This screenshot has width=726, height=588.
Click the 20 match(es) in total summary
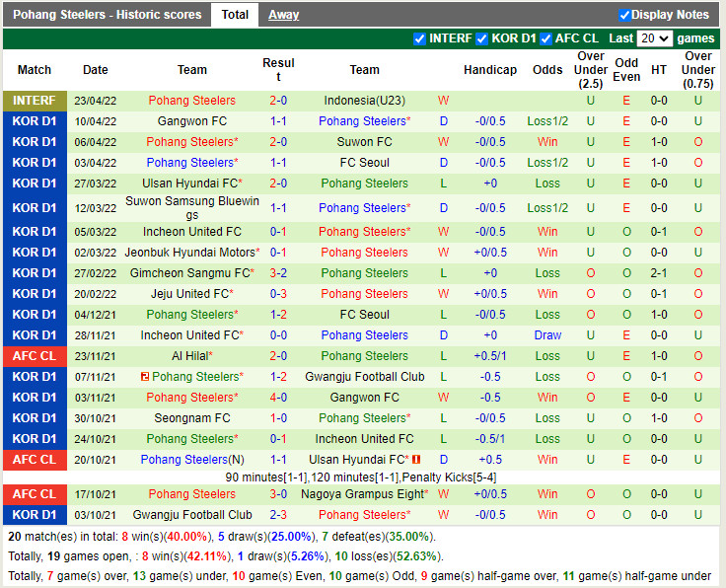click(222, 537)
